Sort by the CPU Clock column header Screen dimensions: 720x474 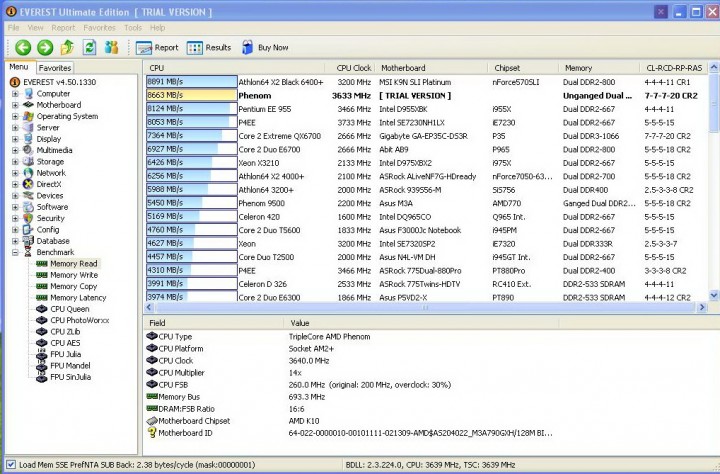[x=350, y=68]
